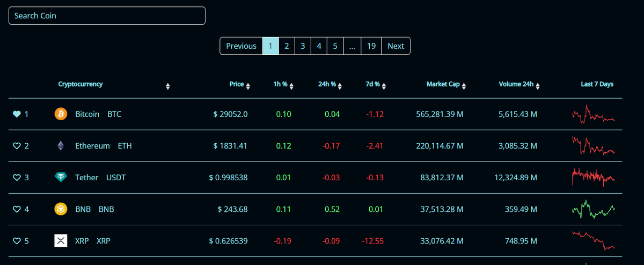Click Ethereum 7d change -2.41
Screen dimensions: 644x265
(x=375, y=146)
